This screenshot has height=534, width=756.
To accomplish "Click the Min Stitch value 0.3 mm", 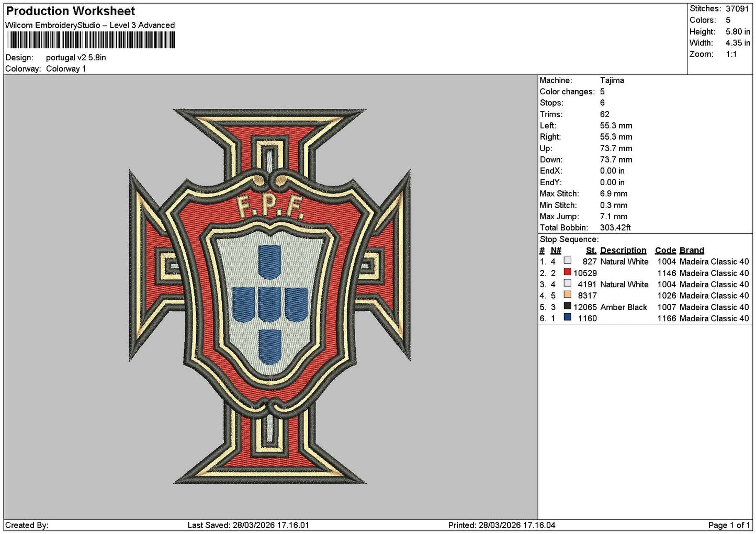I will click(x=614, y=205).
